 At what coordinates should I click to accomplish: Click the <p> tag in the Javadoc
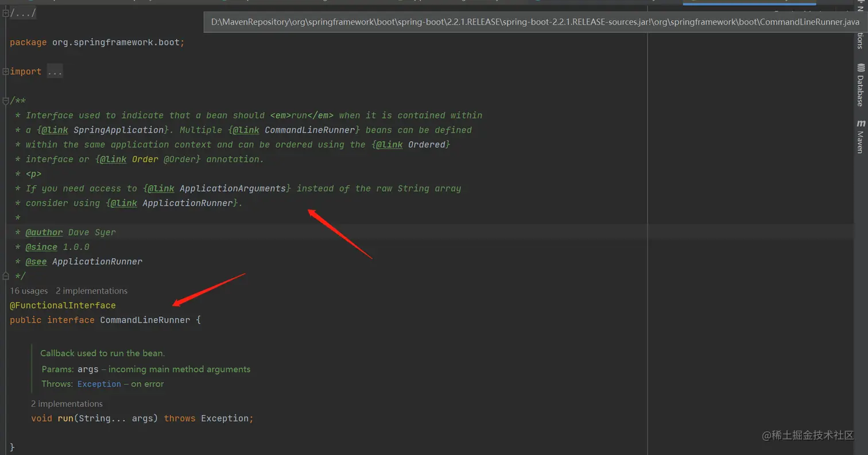click(x=33, y=174)
